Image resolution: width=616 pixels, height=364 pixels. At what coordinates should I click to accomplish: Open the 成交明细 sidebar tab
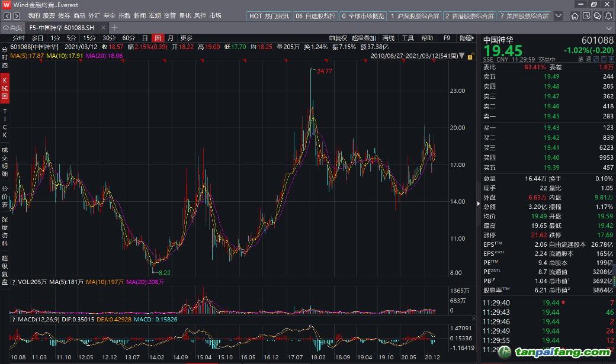click(x=5, y=162)
